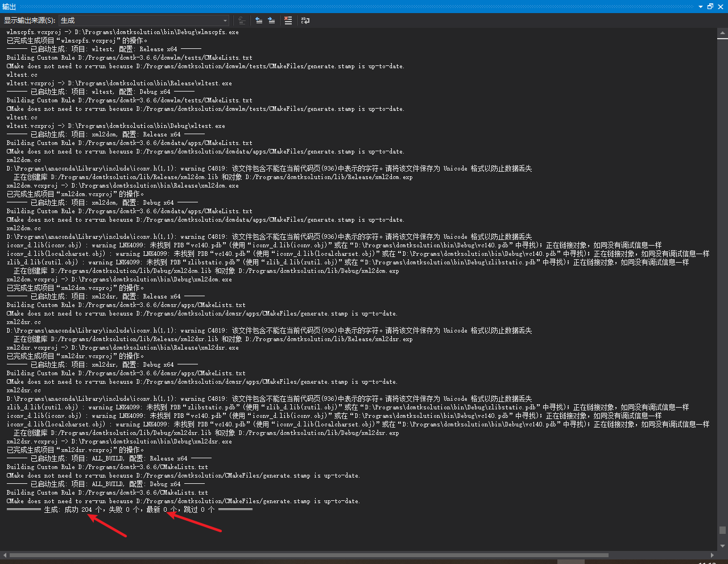Toggle word wrap in the output window

pos(305,20)
